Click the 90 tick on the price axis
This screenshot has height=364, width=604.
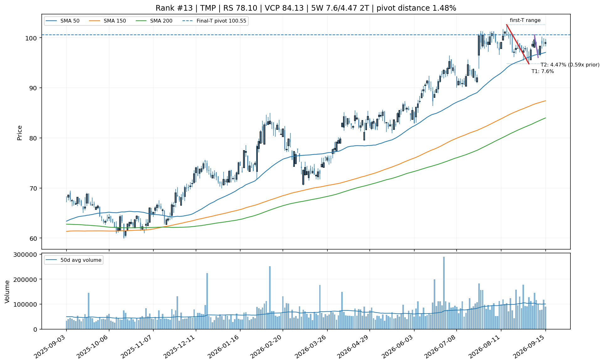tap(33, 88)
